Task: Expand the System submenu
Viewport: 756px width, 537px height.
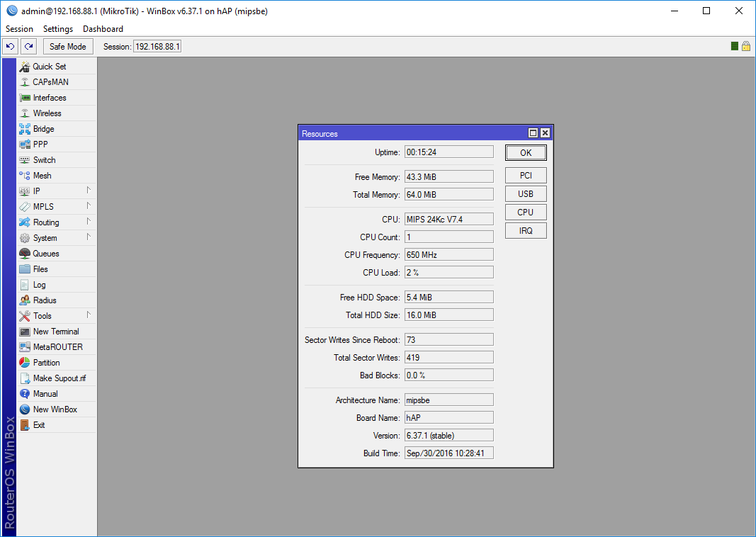Action: click(x=57, y=238)
